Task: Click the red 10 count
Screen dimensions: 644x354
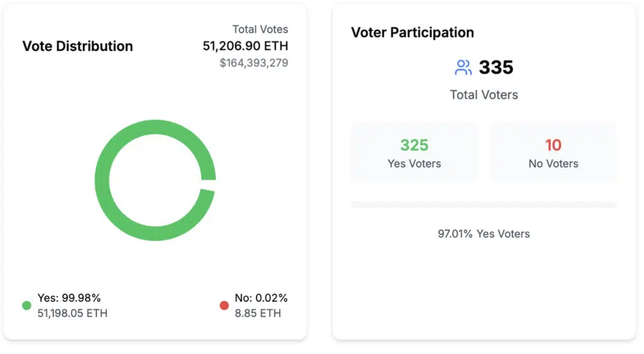Action: coord(553,145)
